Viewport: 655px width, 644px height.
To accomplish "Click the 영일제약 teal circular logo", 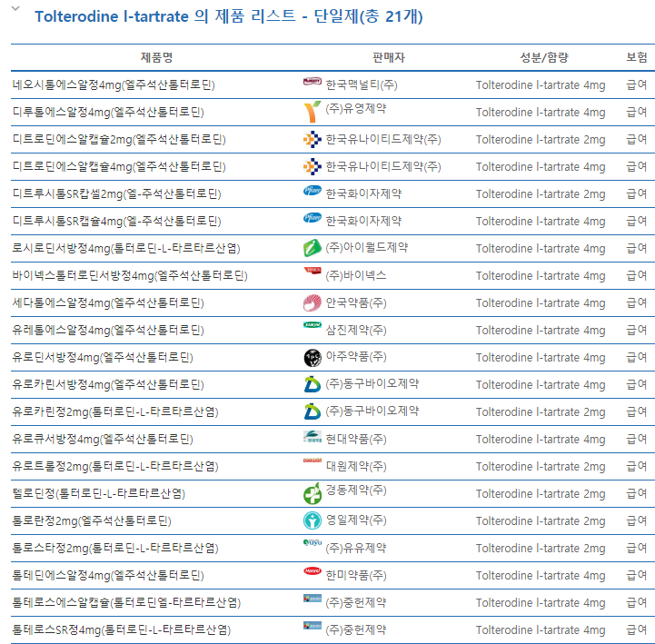I will [312, 520].
